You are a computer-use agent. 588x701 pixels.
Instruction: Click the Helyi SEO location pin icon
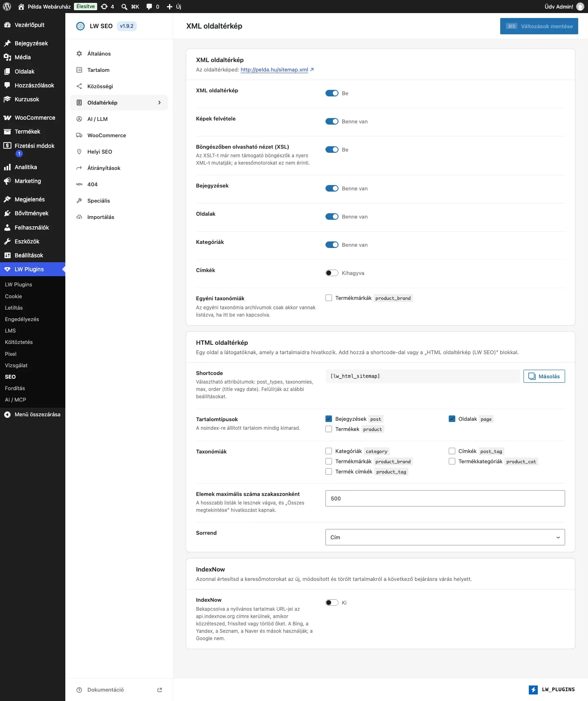pos(79,152)
